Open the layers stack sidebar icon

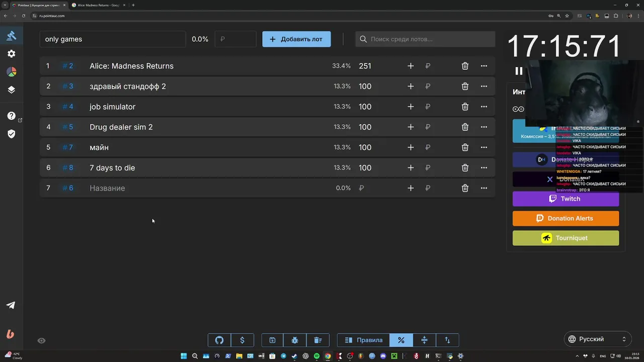click(x=11, y=90)
